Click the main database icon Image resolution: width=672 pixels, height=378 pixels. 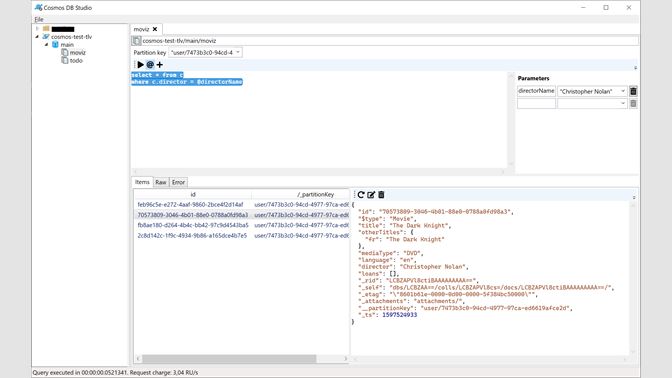(55, 45)
